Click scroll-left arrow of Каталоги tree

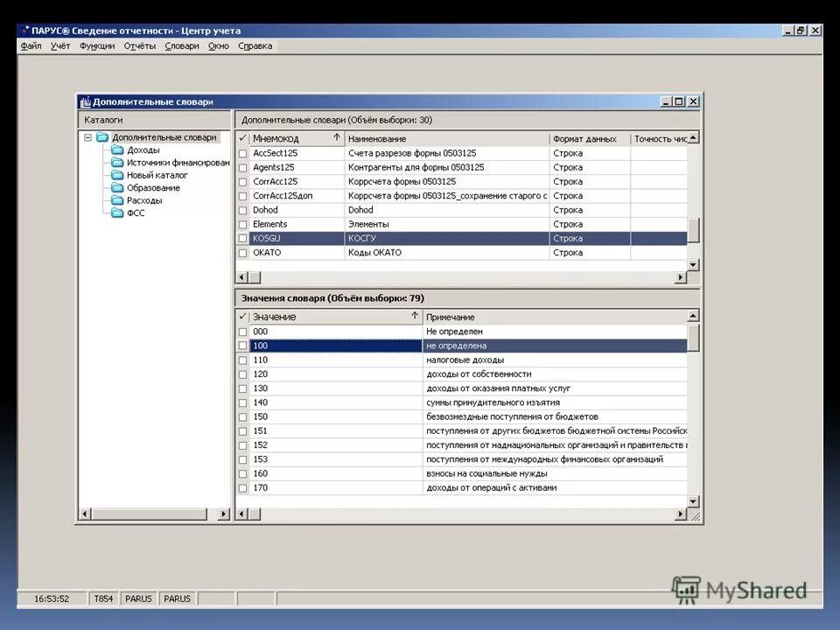coord(85,514)
